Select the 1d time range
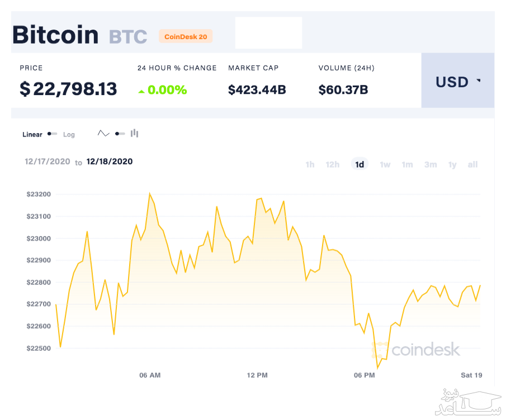Screen dimensions: 506x420 click(x=360, y=164)
